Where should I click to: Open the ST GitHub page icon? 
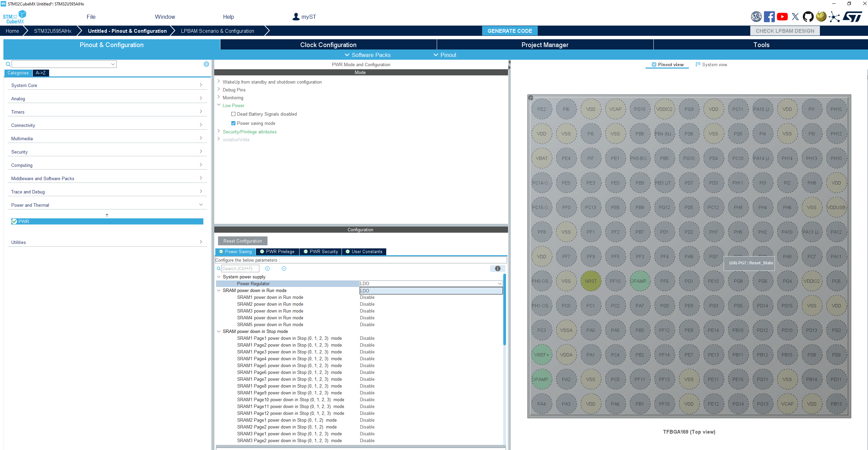pos(808,16)
